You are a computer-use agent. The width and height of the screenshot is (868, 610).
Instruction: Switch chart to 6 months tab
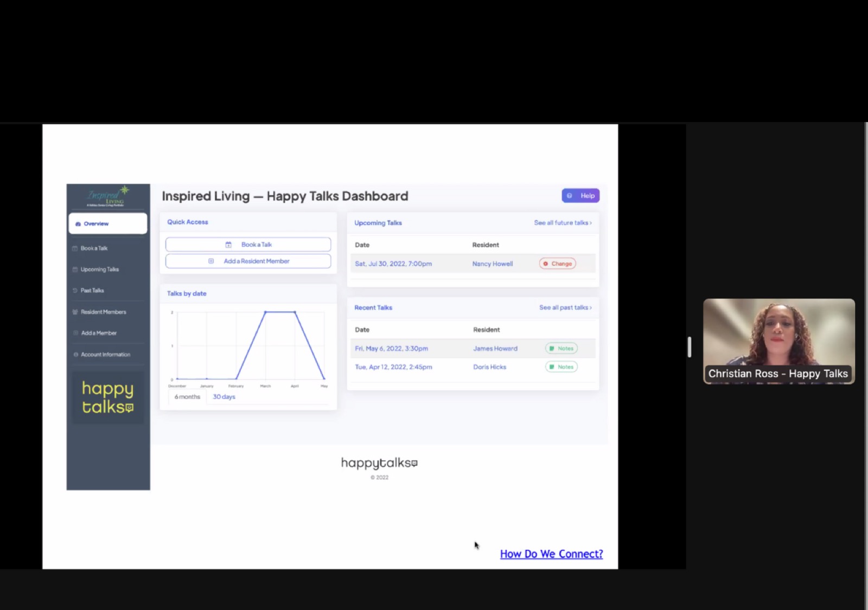[187, 397]
